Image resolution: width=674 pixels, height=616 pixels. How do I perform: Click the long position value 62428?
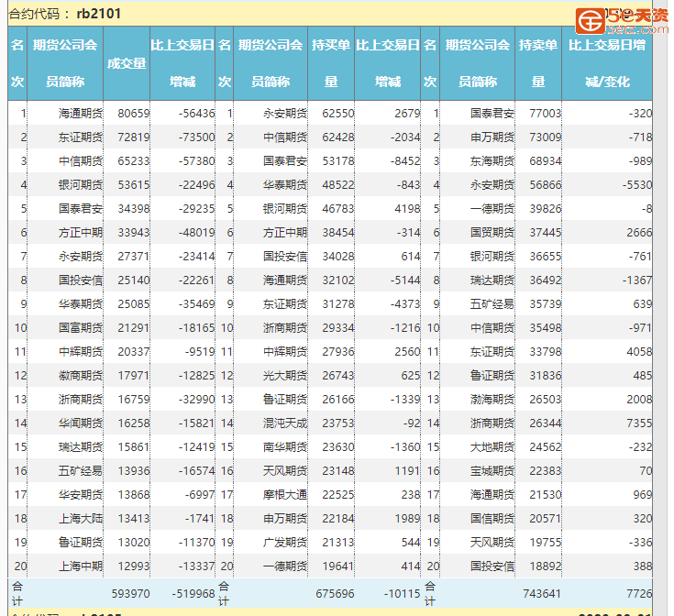[x=338, y=137]
